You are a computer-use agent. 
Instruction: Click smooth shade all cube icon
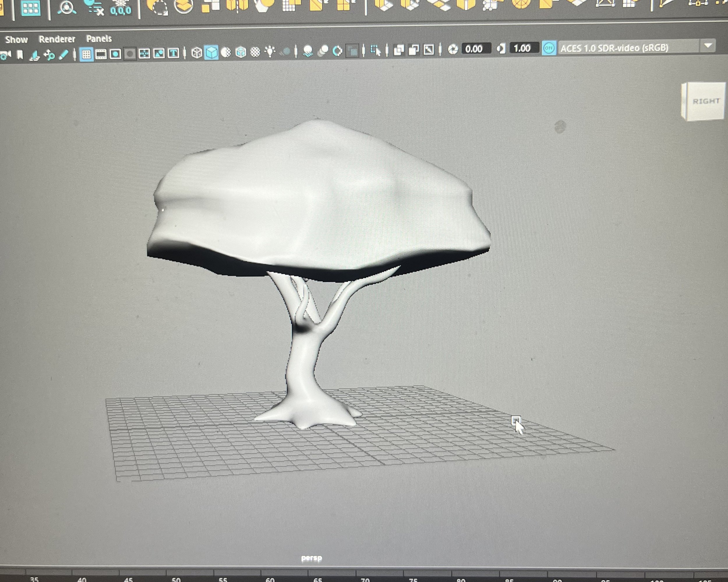click(x=212, y=53)
